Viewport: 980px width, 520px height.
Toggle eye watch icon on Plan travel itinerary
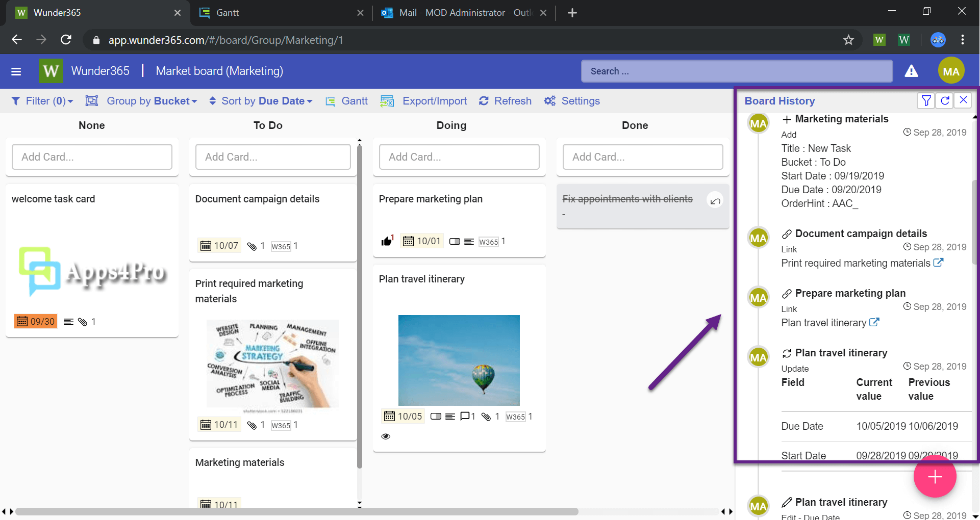386,436
